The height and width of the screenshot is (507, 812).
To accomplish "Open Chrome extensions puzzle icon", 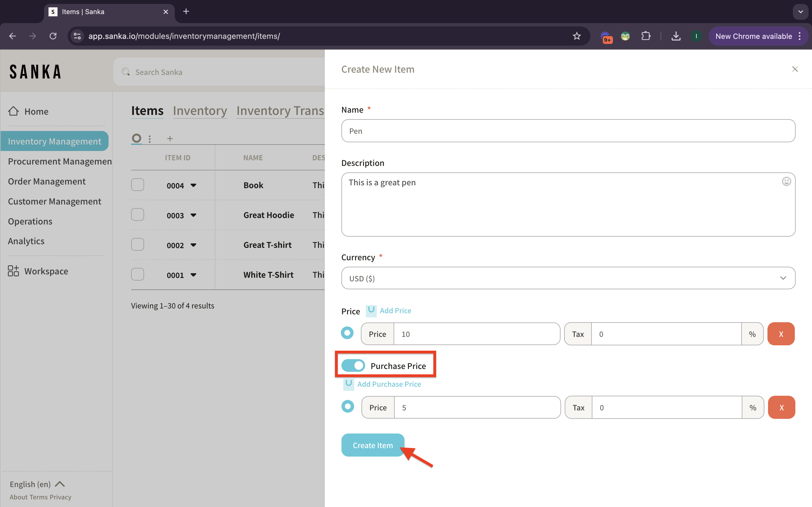I will [x=646, y=36].
